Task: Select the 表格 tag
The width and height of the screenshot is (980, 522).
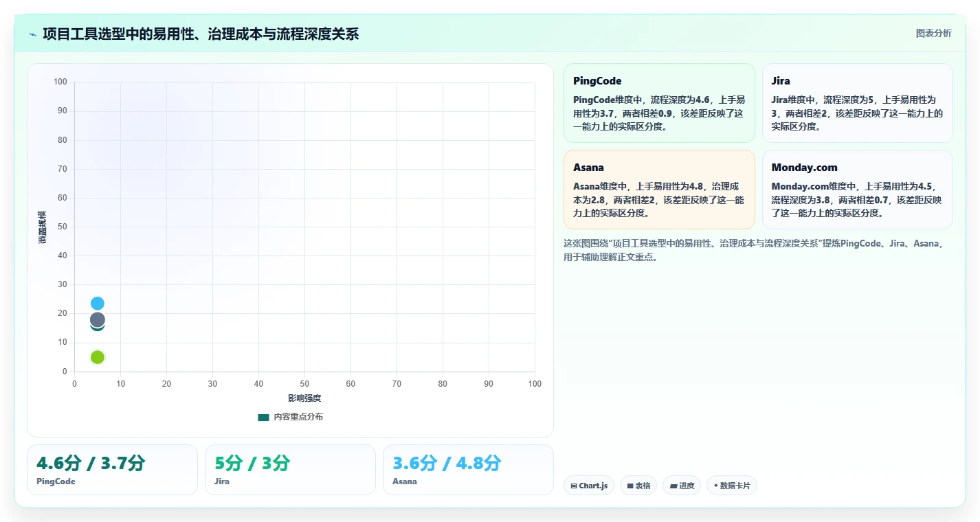Action: pos(638,486)
